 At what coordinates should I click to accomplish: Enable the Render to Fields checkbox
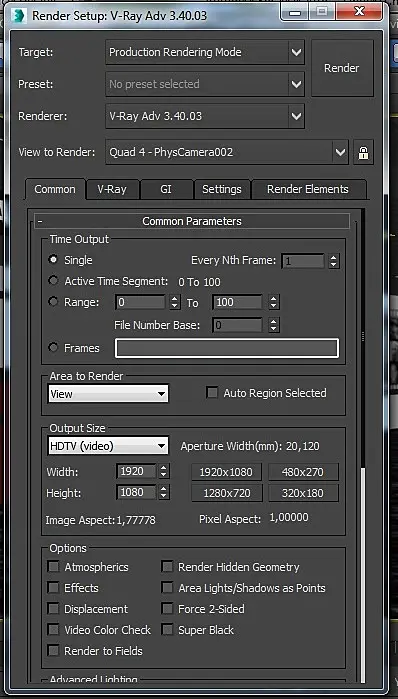point(53,651)
